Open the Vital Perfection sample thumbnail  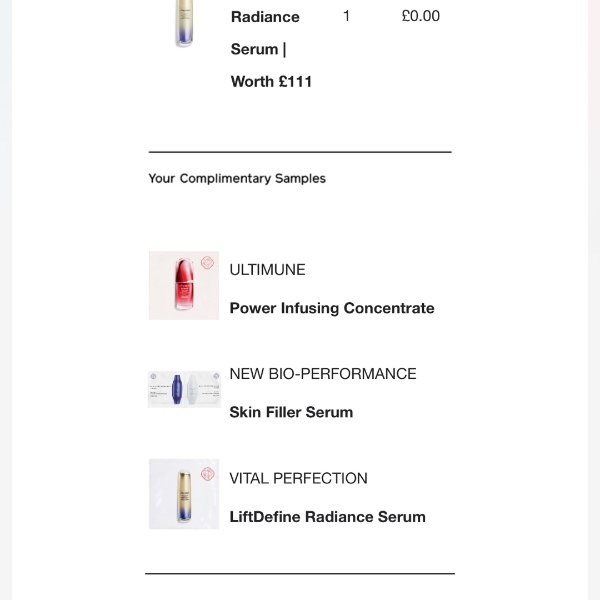183,494
